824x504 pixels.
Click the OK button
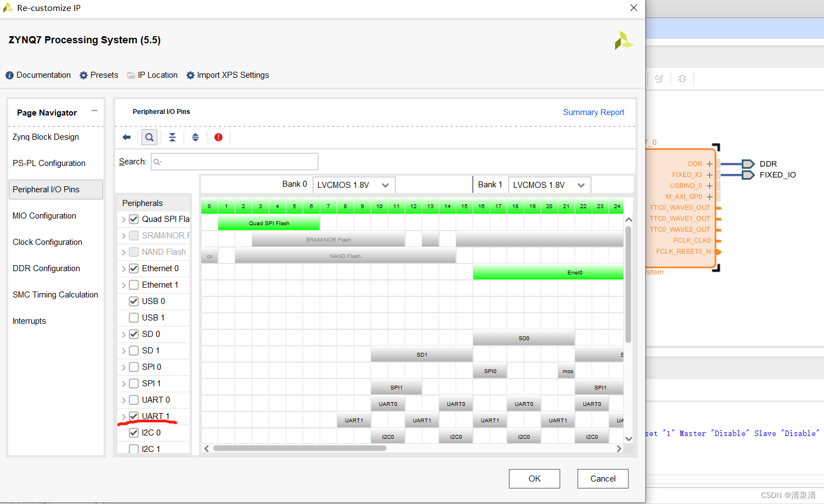[x=535, y=479]
